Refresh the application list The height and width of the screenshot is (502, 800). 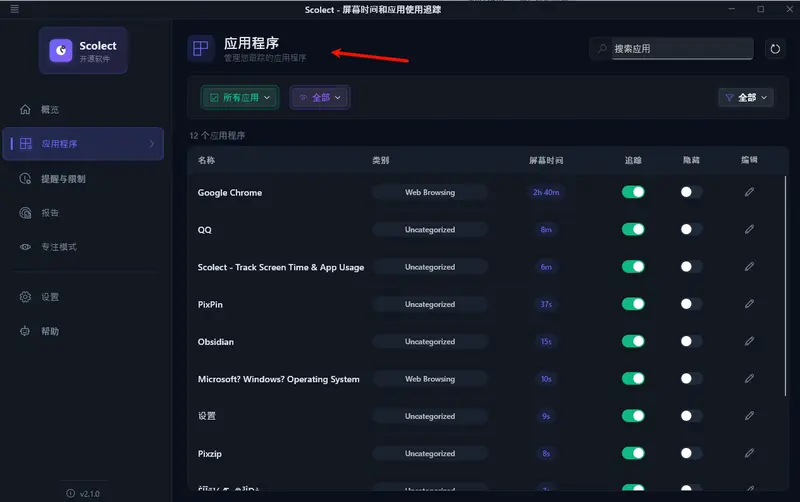click(775, 49)
